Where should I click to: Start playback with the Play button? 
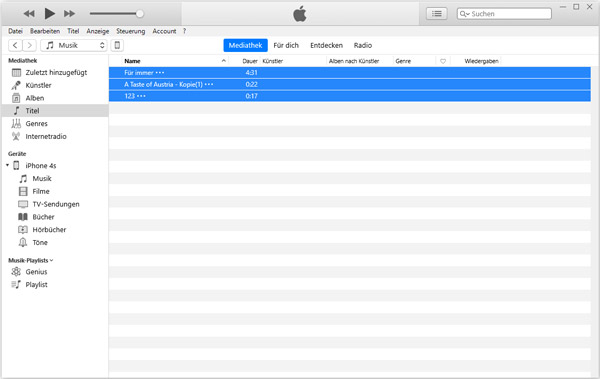pyautogui.click(x=49, y=14)
